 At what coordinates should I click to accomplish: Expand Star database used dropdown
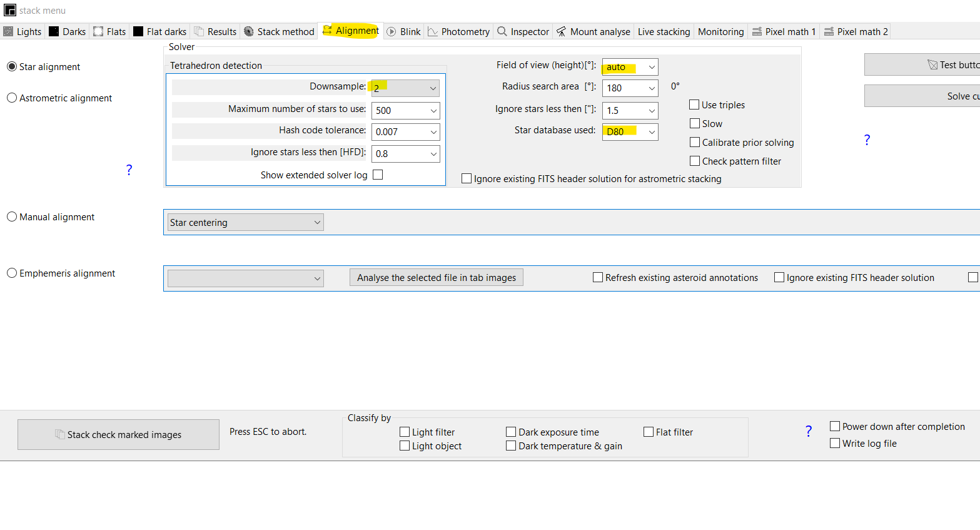630,131
